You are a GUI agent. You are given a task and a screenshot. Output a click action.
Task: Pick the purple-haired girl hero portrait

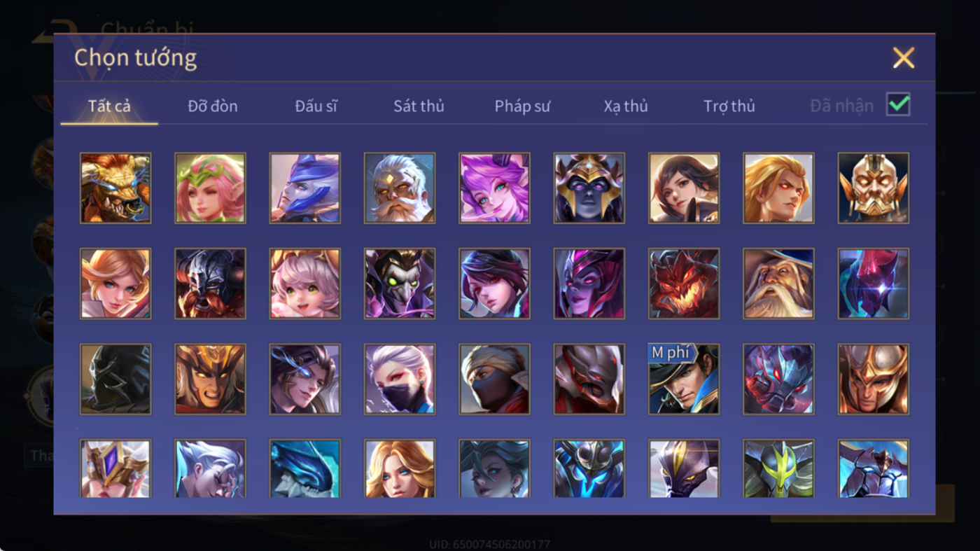(494, 188)
